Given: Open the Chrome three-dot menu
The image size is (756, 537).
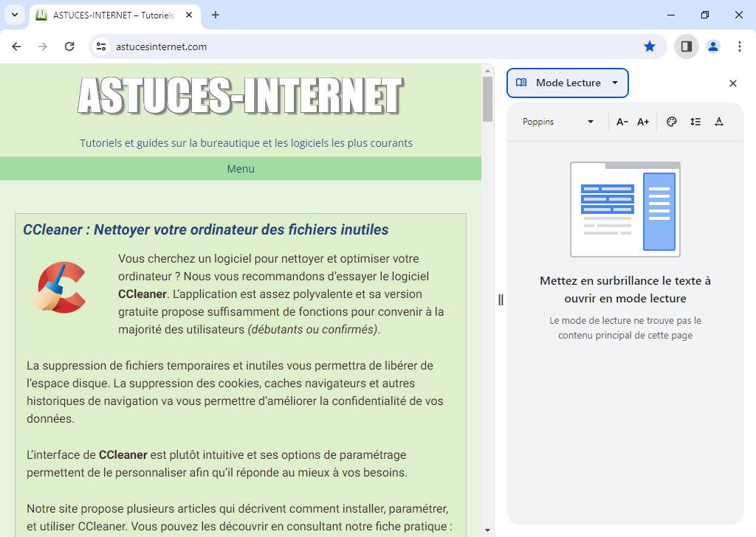Looking at the screenshot, I should (740, 46).
